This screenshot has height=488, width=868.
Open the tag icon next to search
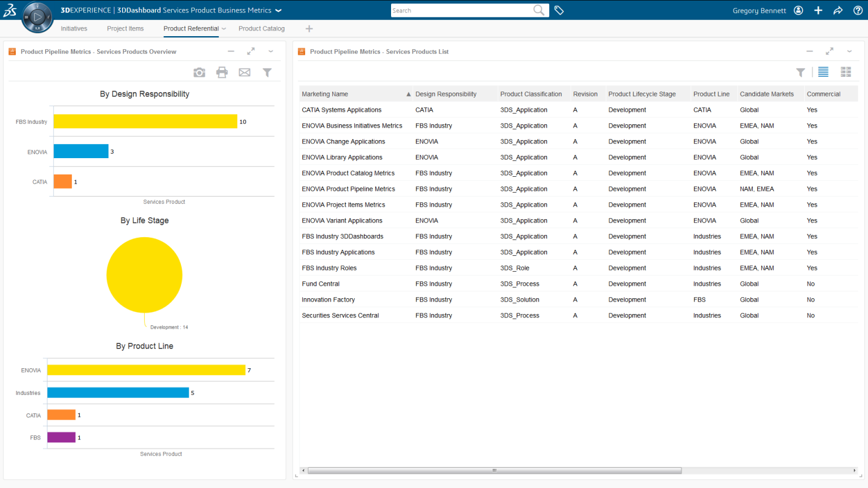point(559,10)
